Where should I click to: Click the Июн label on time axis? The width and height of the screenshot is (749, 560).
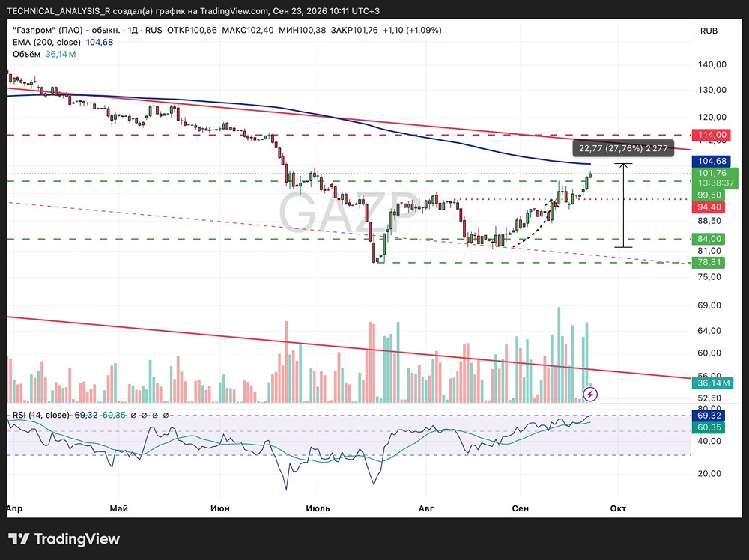coord(220,508)
